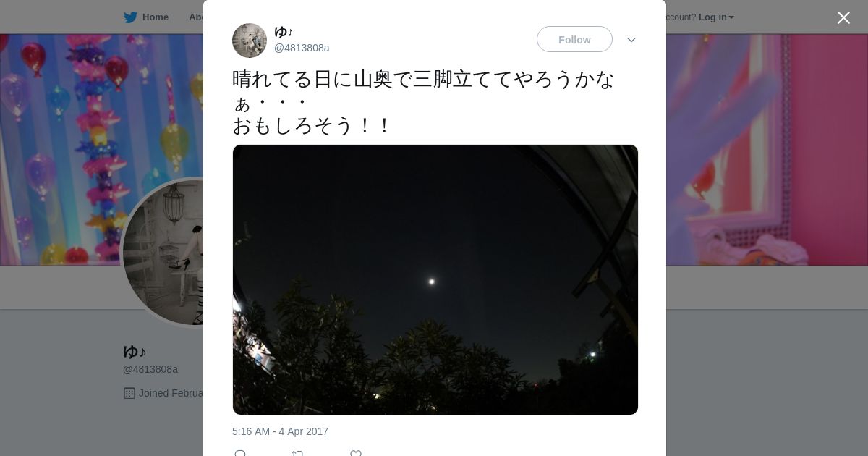
Task: Open the About menu item in top bar
Action: 196,17
